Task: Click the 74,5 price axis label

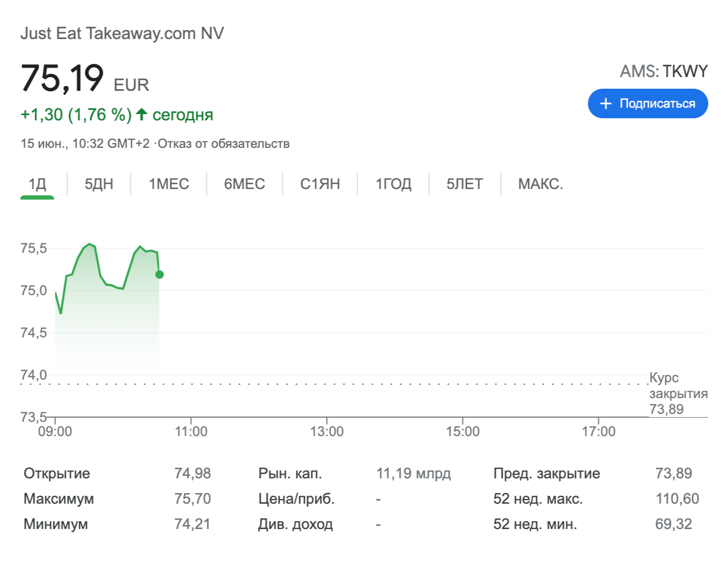Action: click(34, 333)
